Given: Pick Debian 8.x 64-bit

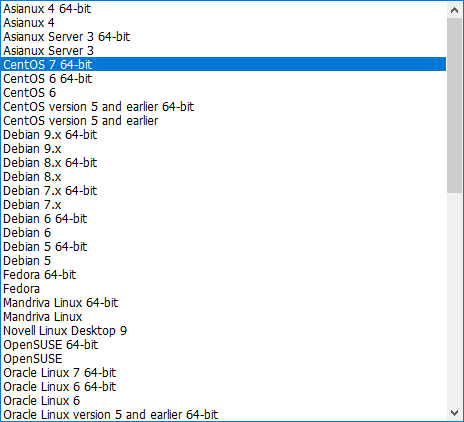Looking at the screenshot, I should (223, 163).
